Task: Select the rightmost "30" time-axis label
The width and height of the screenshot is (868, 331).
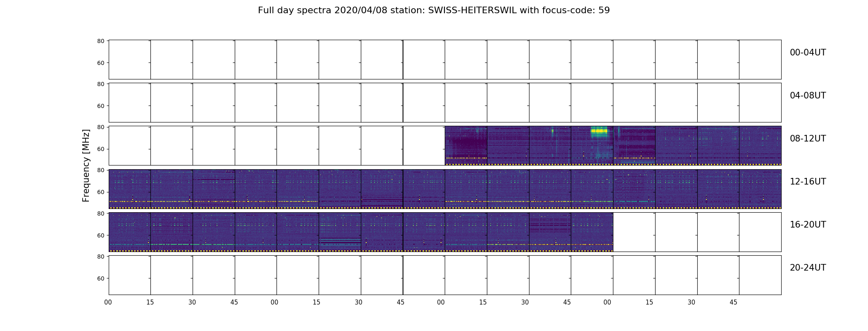Action: [x=692, y=302]
